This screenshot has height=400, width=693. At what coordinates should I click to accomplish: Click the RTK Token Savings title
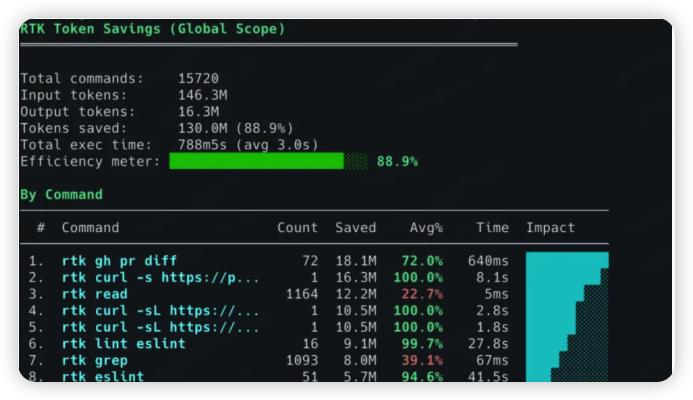(x=152, y=29)
